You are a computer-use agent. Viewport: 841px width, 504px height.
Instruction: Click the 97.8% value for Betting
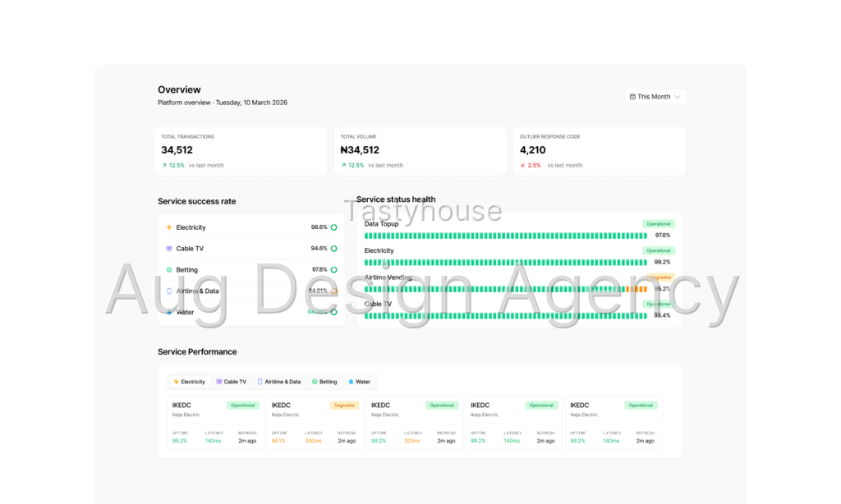(319, 270)
